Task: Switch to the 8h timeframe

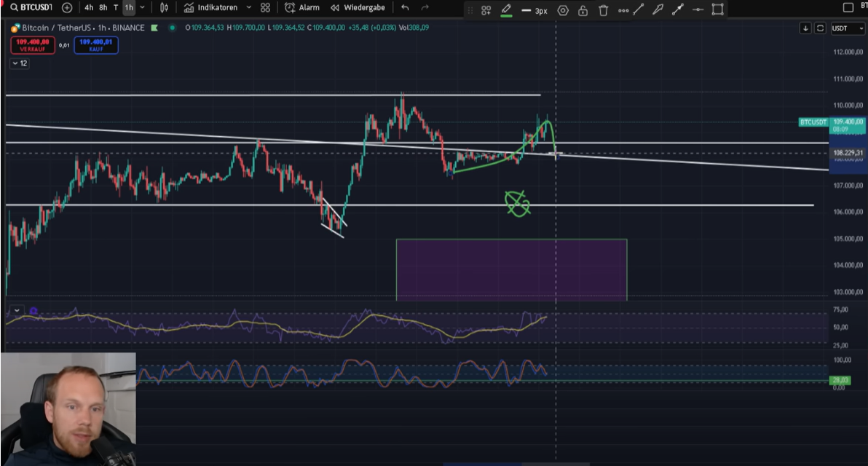Action: coord(103,8)
